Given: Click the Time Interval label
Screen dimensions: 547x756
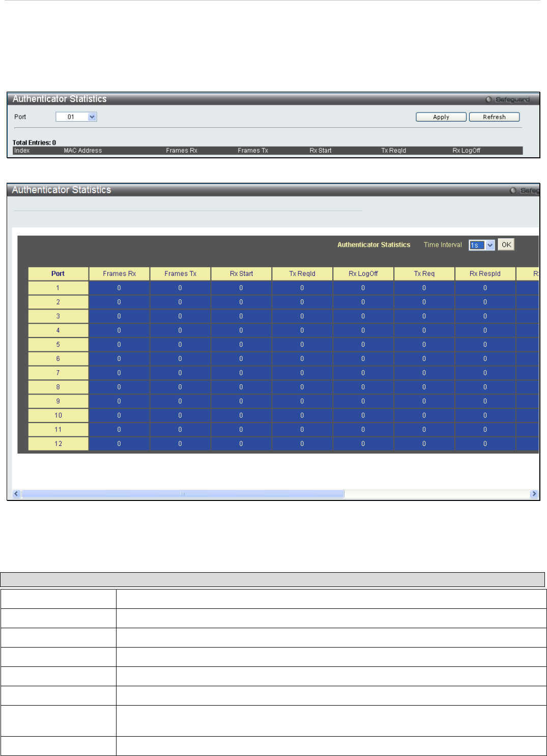Looking at the screenshot, I should pyautogui.click(x=443, y=245).
